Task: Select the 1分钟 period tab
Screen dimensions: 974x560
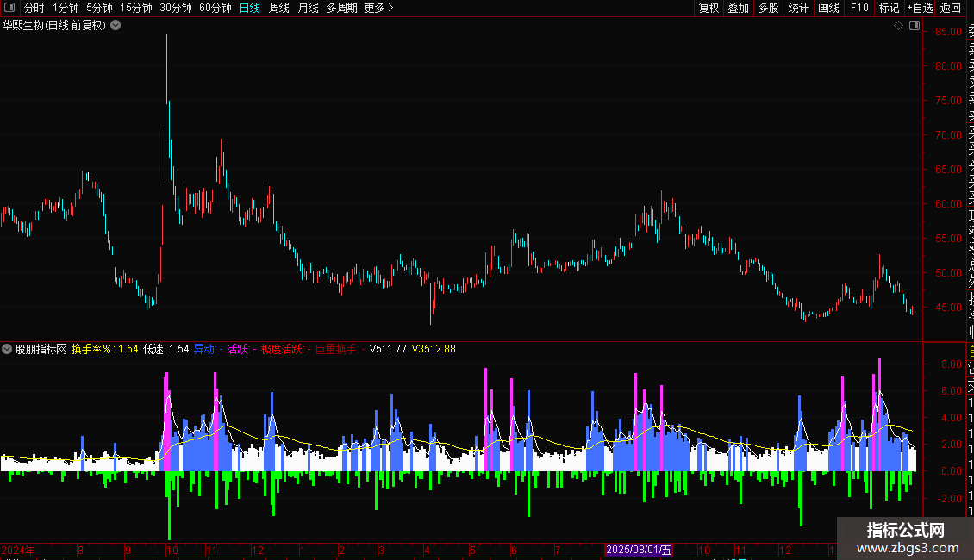Action: (66, 8)
